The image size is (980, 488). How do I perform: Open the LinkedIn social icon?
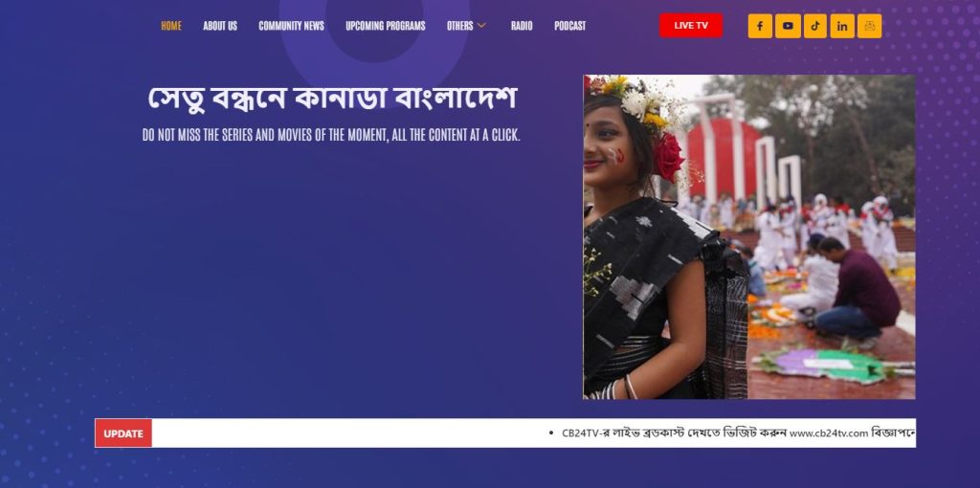click(x=842, y=26)
